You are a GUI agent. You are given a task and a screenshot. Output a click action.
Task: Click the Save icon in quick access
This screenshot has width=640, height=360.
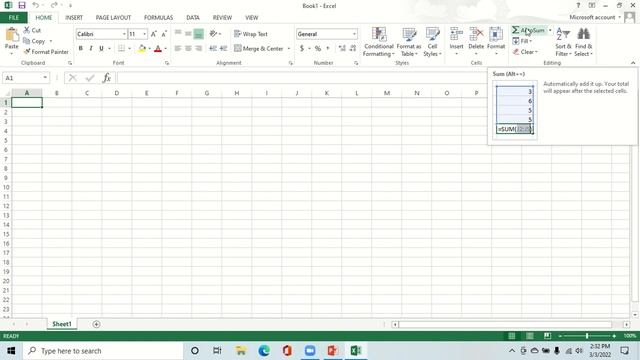(22, 5)
